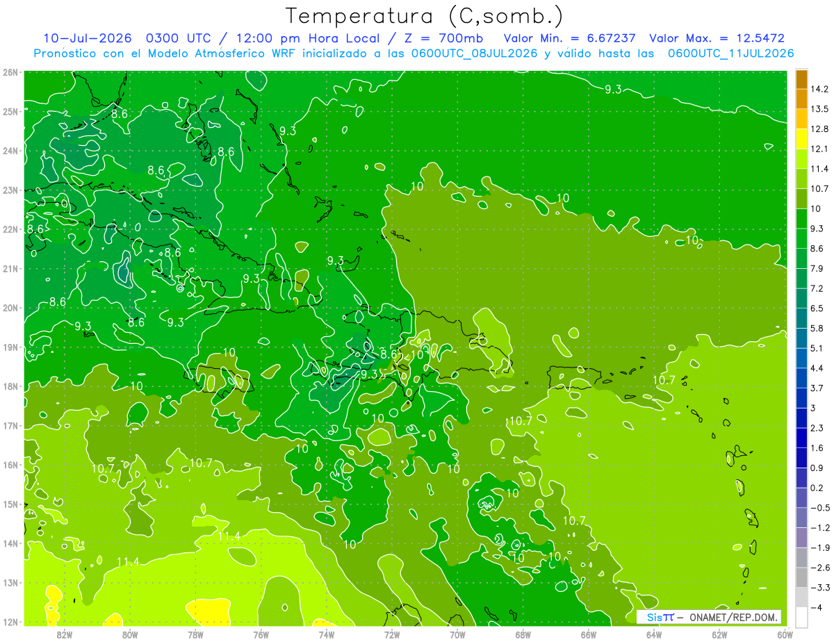Click the 'Valor Min. = 6.67237' readout
Screen dimensions: 834x644
coord(571,38)
